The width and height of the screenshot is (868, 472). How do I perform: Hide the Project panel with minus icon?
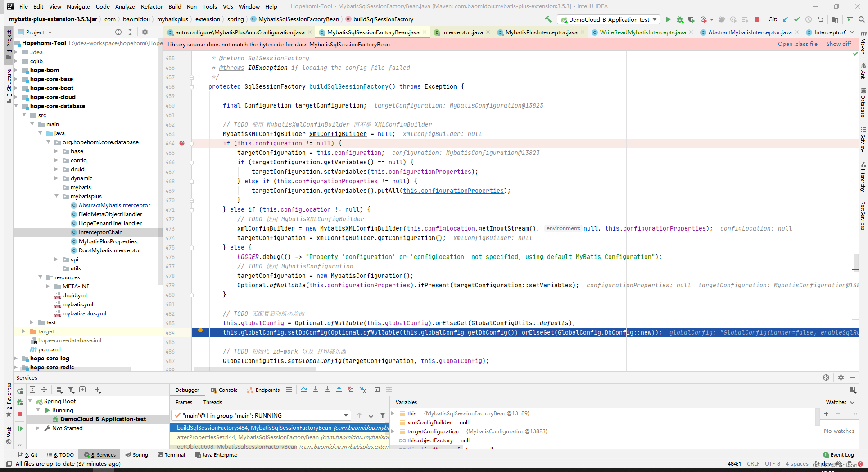tap(156, 32)
